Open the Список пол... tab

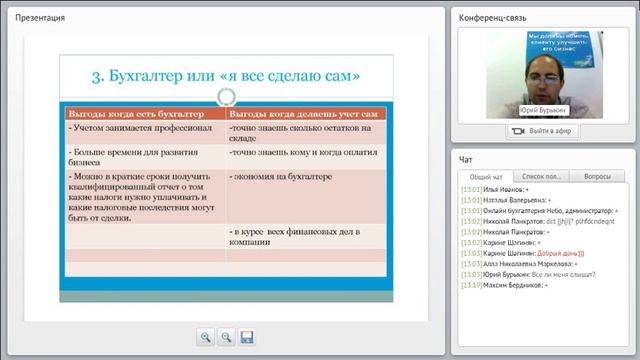tap(541, 176)
